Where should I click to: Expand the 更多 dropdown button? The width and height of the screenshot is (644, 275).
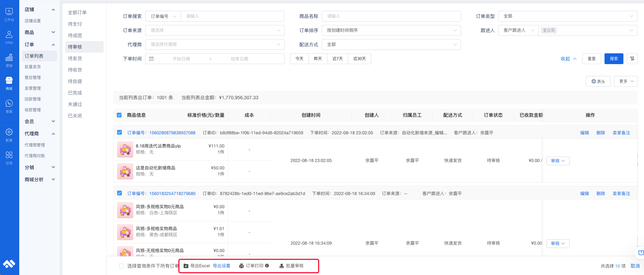tap(626, 81)
